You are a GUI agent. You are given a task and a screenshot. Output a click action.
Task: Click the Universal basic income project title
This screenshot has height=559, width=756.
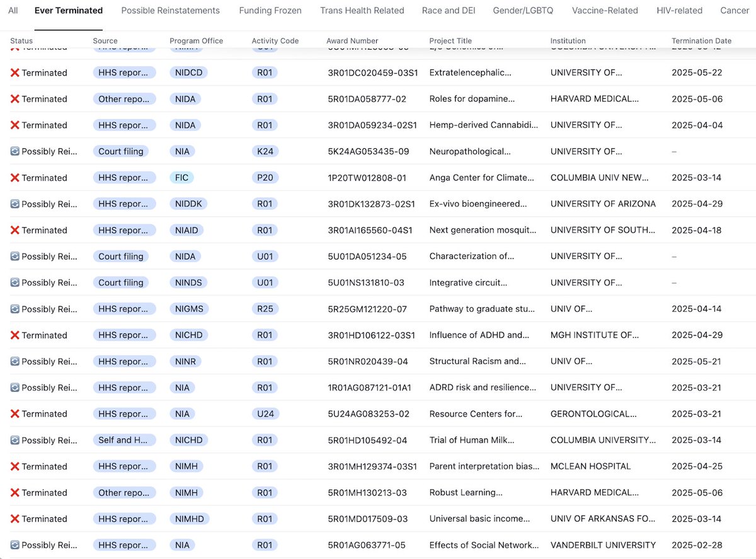coord(480,519)
